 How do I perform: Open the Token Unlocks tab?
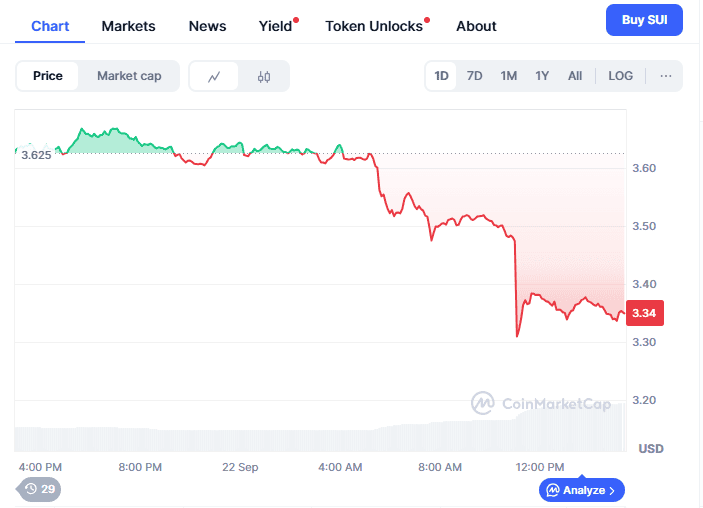pos(374,26)
